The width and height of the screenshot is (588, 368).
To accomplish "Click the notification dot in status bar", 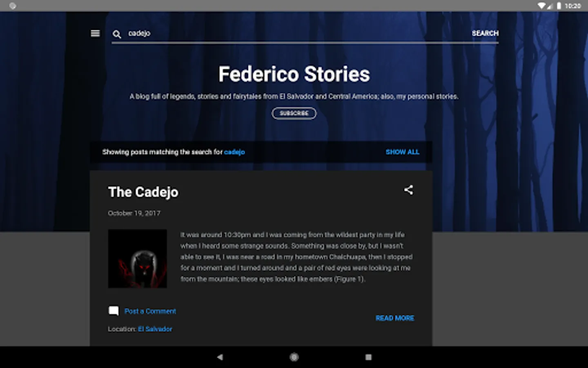I will [13, 6].
